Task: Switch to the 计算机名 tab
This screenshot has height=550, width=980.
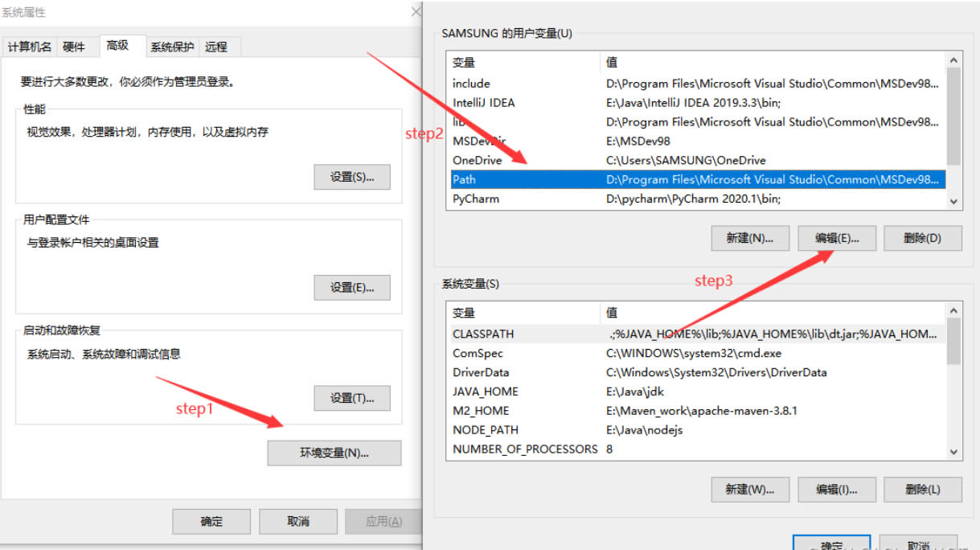Action: pos(30,47)
